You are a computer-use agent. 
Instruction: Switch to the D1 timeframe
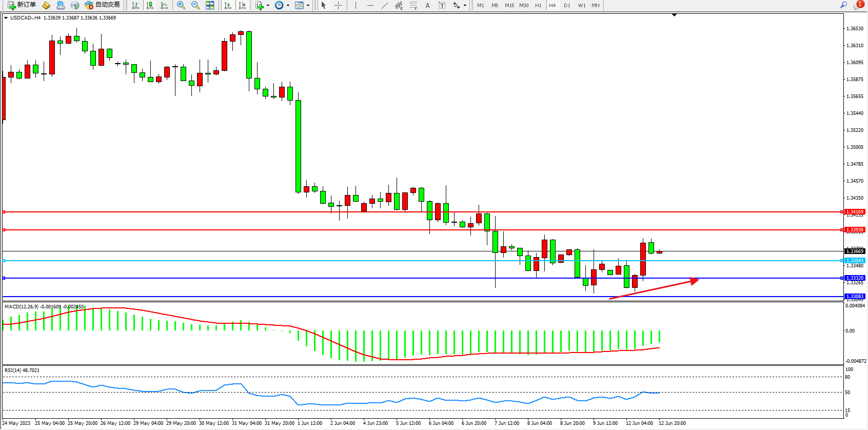567,5
